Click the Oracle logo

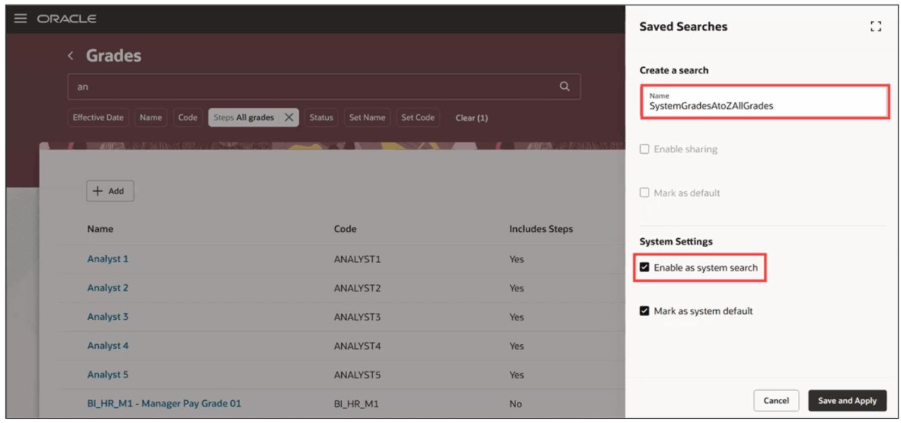[67, 19]
